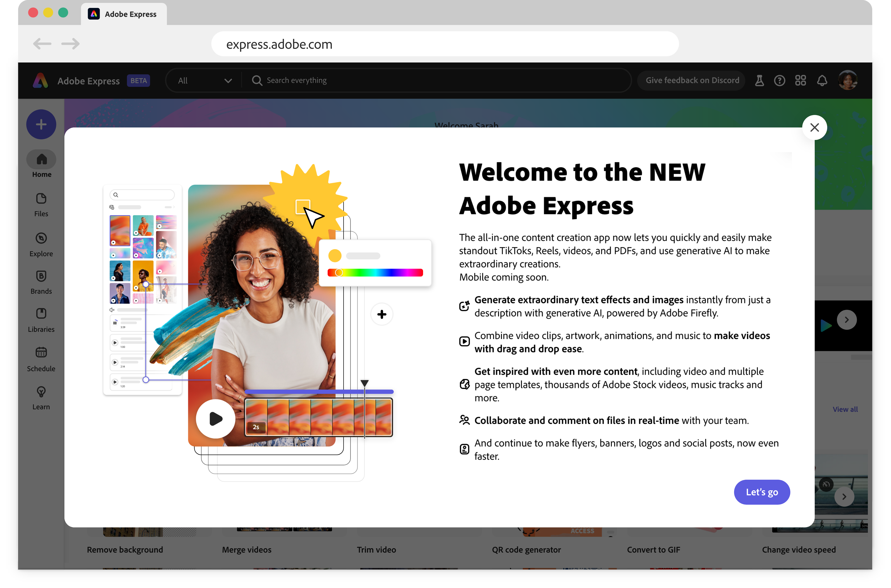This screenshot has width=891, height=588.
Task: Click the beaker experiments icon
Action: (759, 81)
